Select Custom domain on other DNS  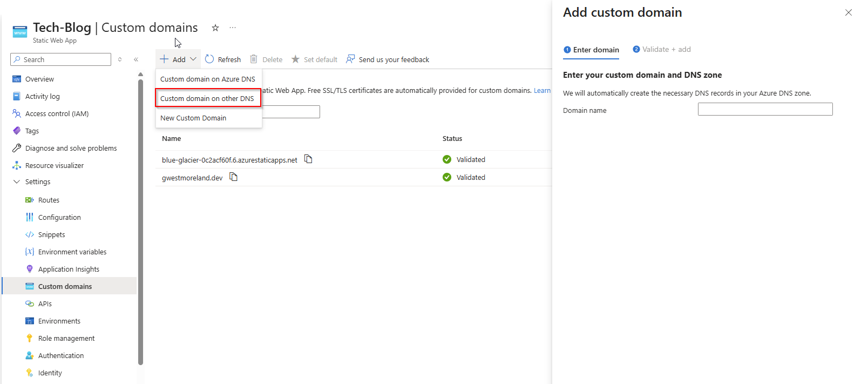click(x=208, y=98)
